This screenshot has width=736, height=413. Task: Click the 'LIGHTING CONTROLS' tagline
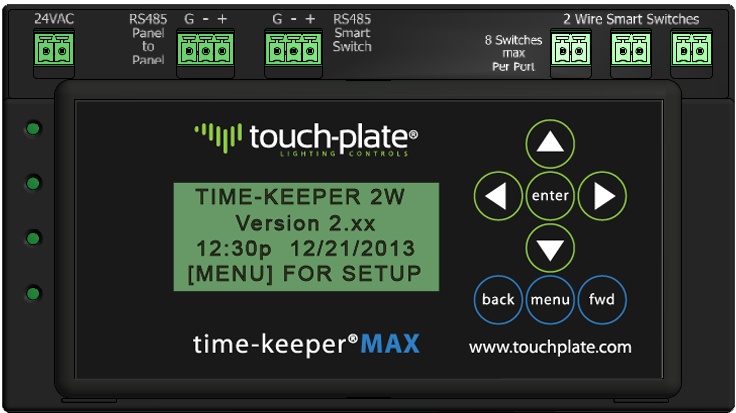click(344, 153)
